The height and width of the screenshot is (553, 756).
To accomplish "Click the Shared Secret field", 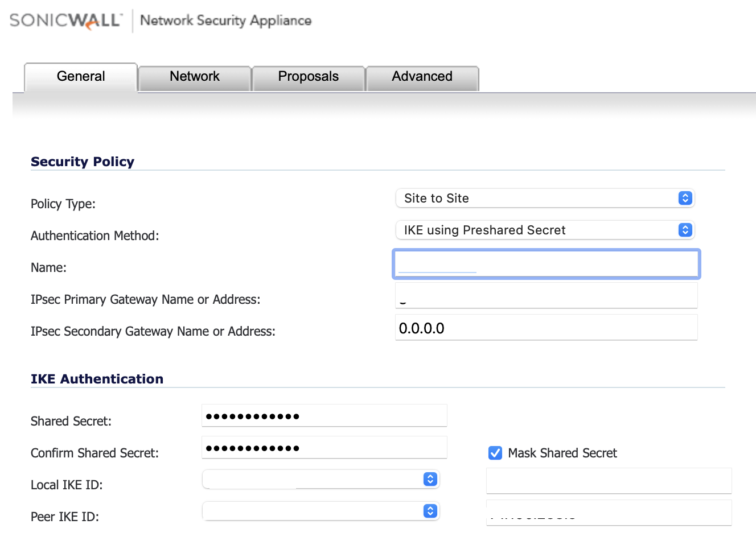I will click(323, 415).
